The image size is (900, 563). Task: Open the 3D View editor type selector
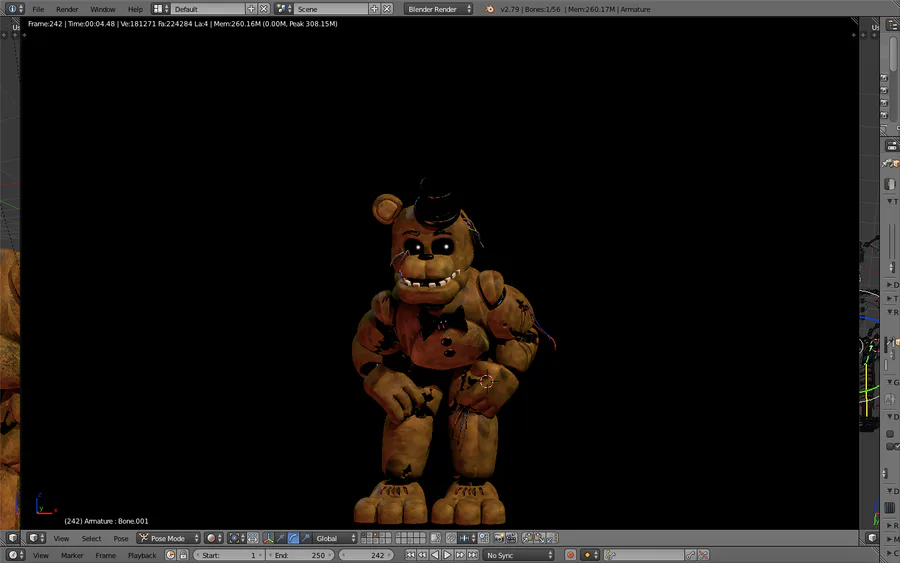pyautogui.click(x=37, y=538)
